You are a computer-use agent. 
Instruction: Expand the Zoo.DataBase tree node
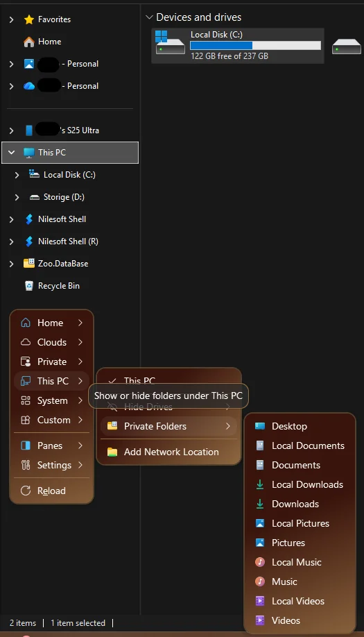(11, 264)
